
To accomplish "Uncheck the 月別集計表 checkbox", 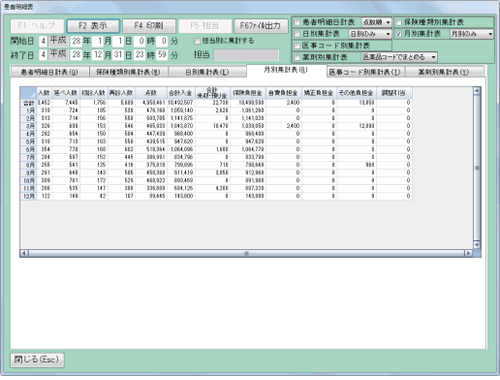I will [398, 34].
